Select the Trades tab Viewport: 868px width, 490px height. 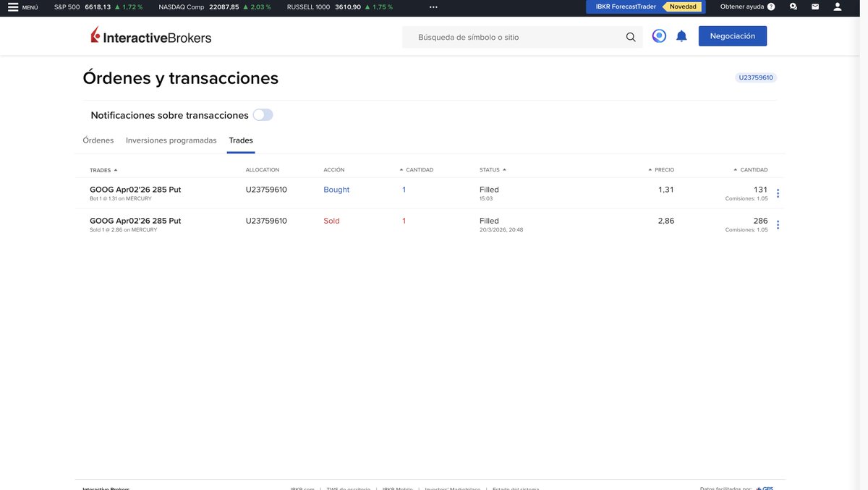[x=241, y=140]
